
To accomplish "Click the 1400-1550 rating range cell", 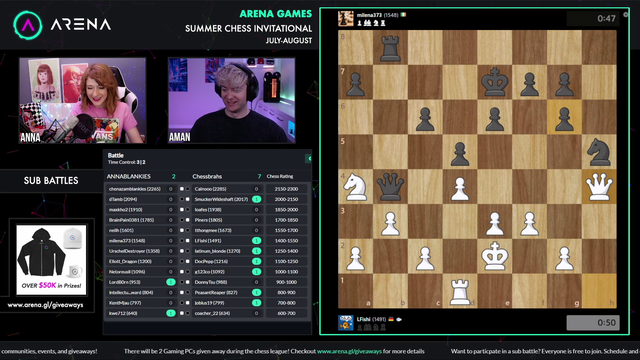I will [x=287, y=241].
